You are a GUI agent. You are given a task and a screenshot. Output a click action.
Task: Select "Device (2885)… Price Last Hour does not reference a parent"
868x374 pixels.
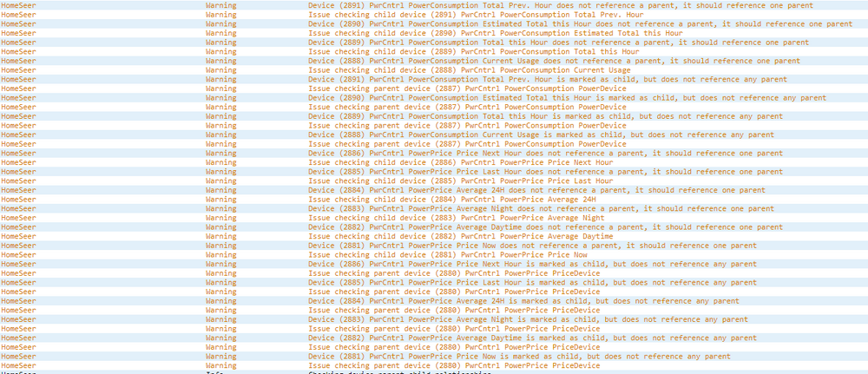pos(545,172)
